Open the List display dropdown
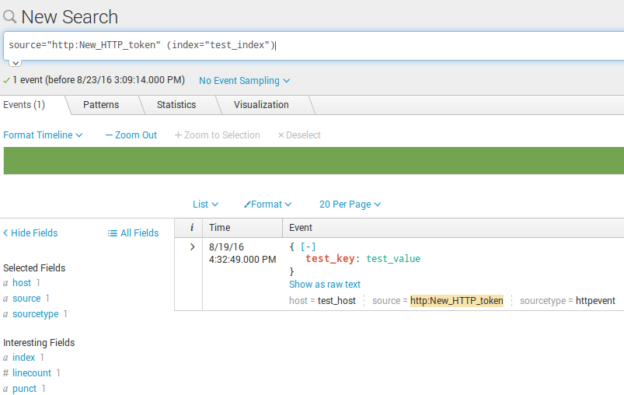This screenshot has height=395, width=624. (205, 204)
